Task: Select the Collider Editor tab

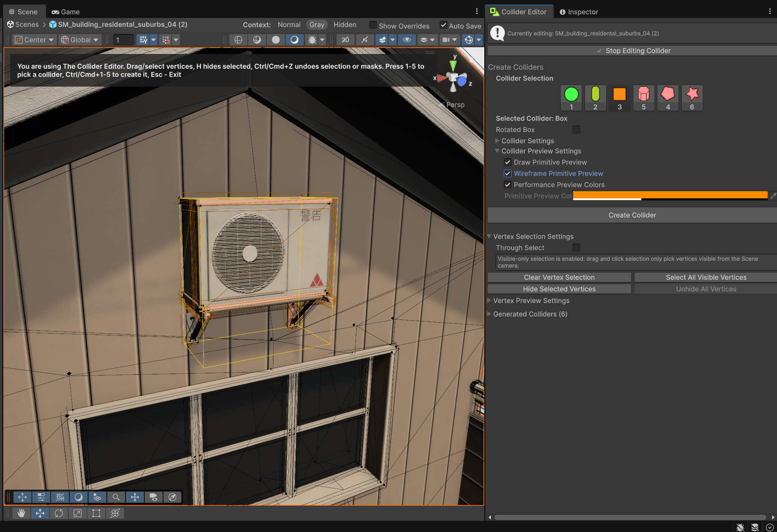Action: (519, 12)
